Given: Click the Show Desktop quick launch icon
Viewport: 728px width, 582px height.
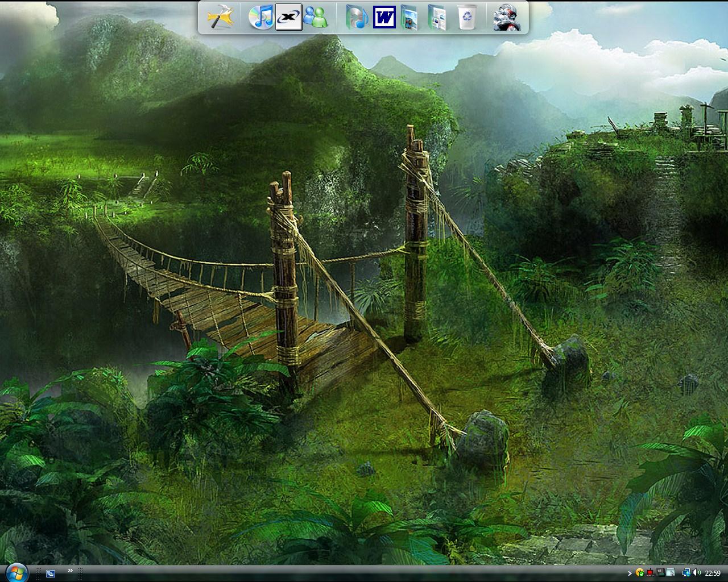Looking at the screenshot, I should 51,574.
